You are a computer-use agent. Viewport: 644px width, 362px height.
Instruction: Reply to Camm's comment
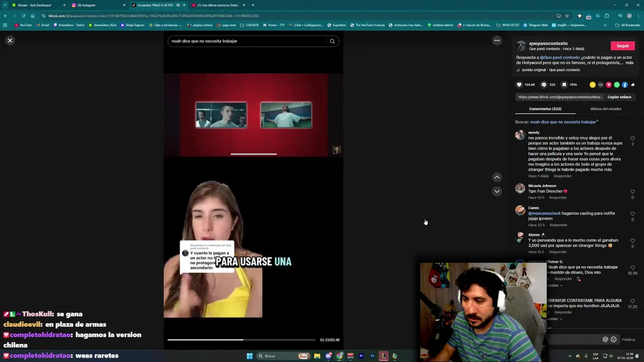tap(558, 225)
